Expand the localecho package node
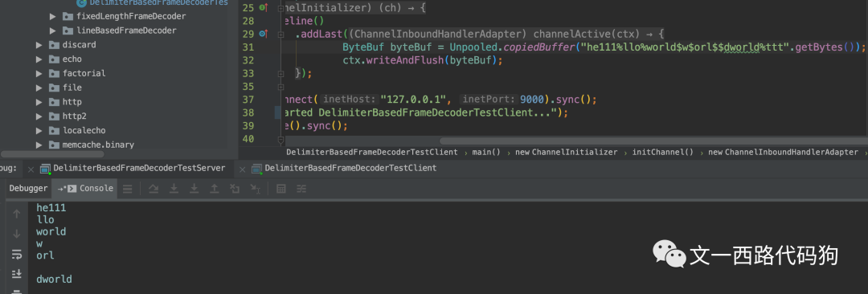The image size is (868, 294). tap(39, 131)
